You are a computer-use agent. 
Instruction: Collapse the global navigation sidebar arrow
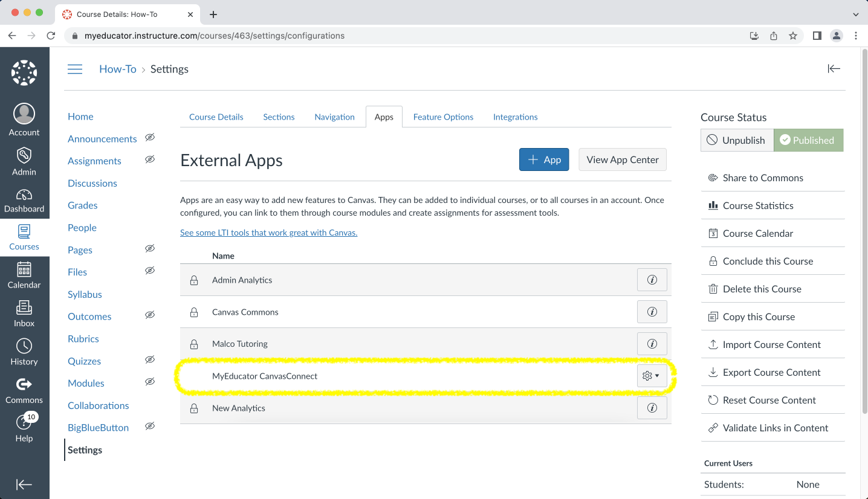coord(24,485)
